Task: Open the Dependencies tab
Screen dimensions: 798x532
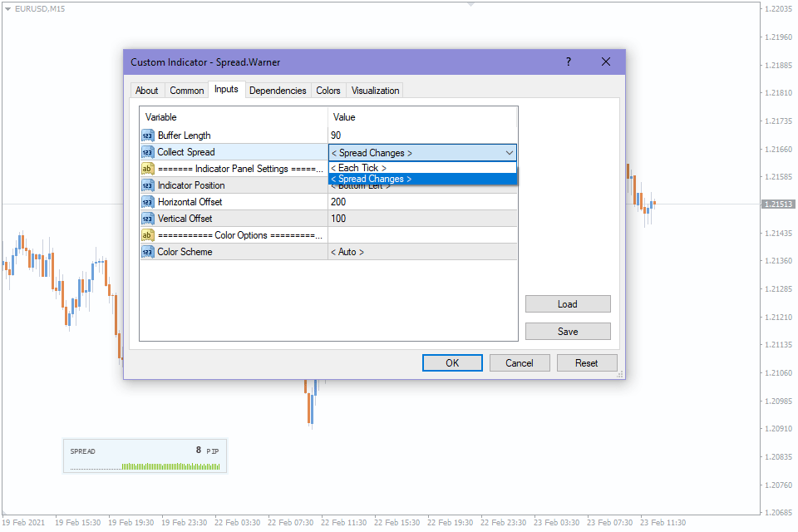Action: tap(278, 90)
